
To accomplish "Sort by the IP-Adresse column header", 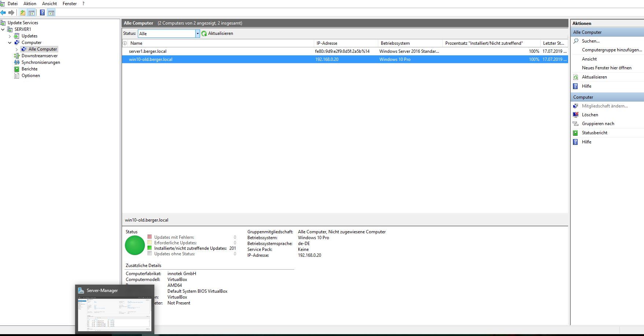I will pos(346,43).
